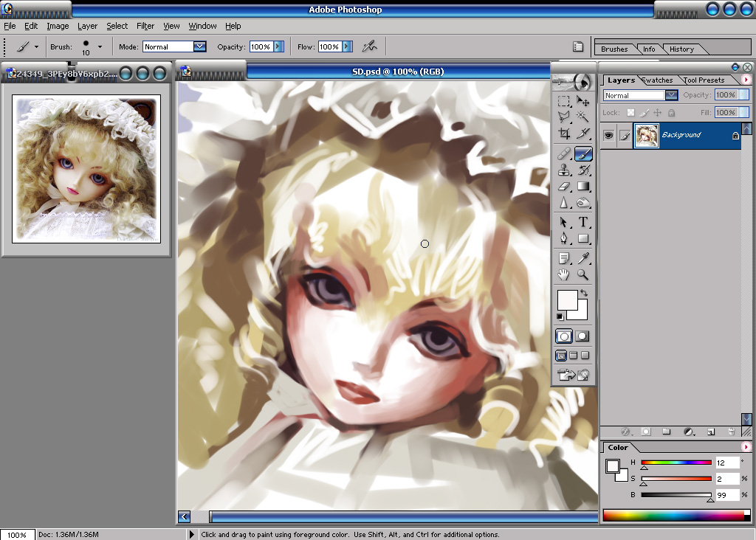Select the Eraser tool
This screenshot has height=540, width=756.
[x=563, y=187]
